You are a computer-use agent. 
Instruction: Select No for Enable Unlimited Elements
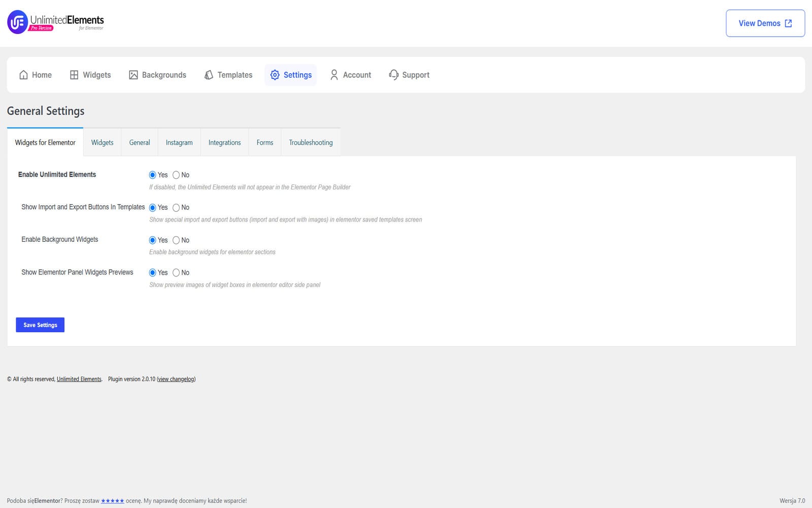[176, 175]
